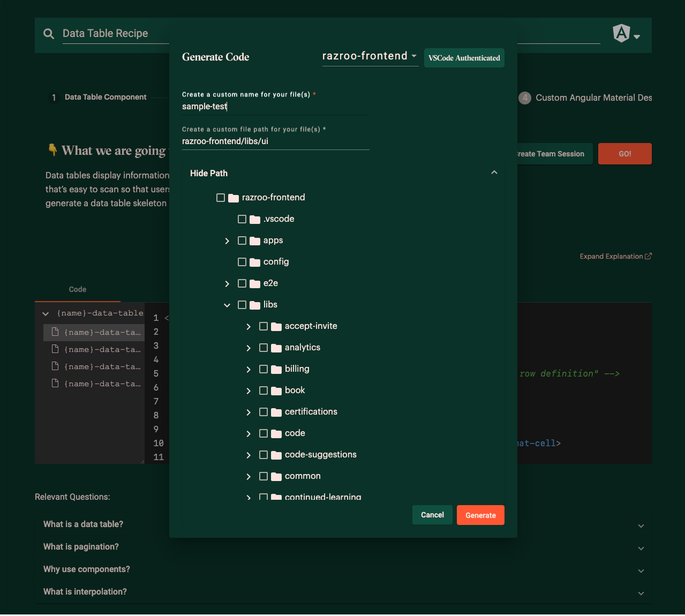Open the razroo-frontend project dropdown
This screenshot has height=616, width=685.
click(x=370, y=56)
